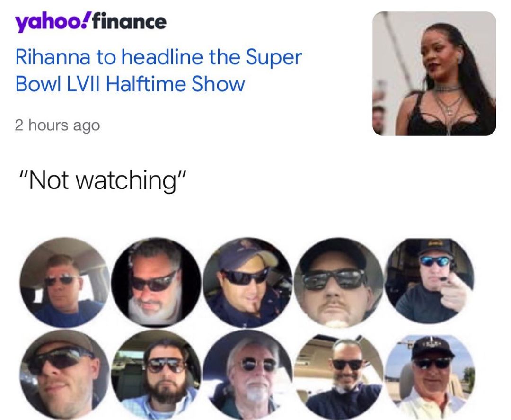This screenshot has height=420, width=511.
Task: Open the Rihanna Super Bowl headline link
Action: tap(159, 71)
